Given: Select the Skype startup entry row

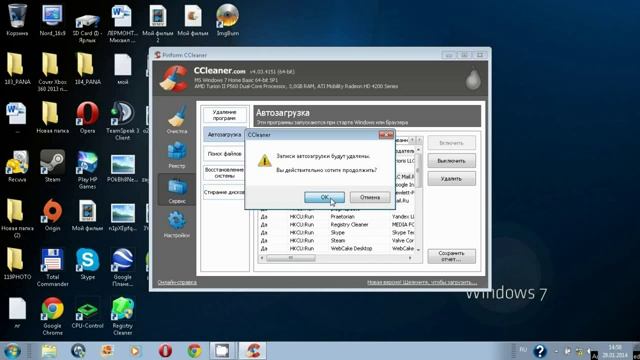Looking at the screenshot, I should (x=337, y=232).
